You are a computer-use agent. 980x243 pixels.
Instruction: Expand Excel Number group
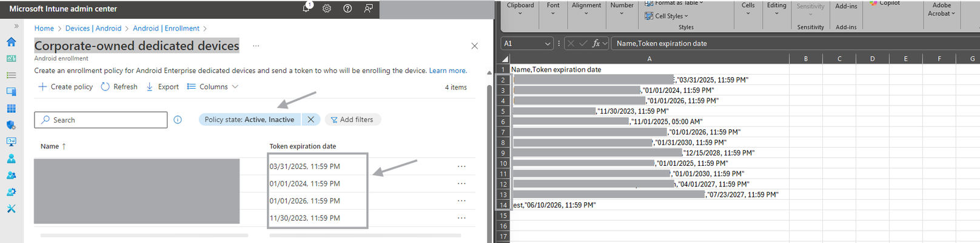[622, 9]
